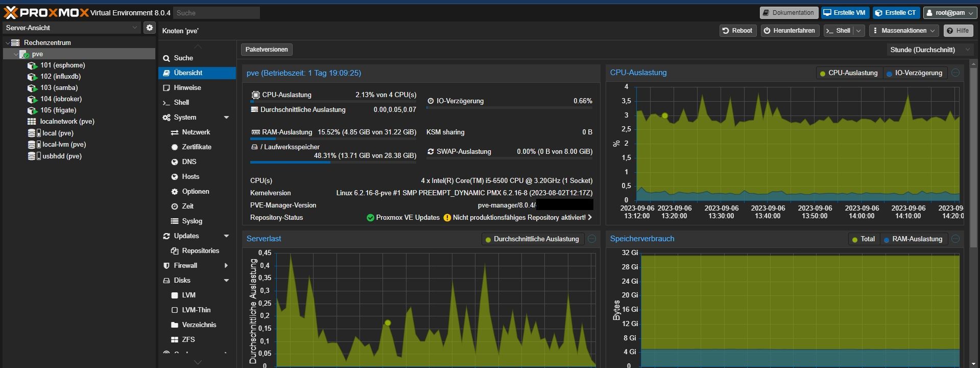This screenshot has width=980, height=368.
Task: Collapse the pve node in tree
Action: pos(16,54)
